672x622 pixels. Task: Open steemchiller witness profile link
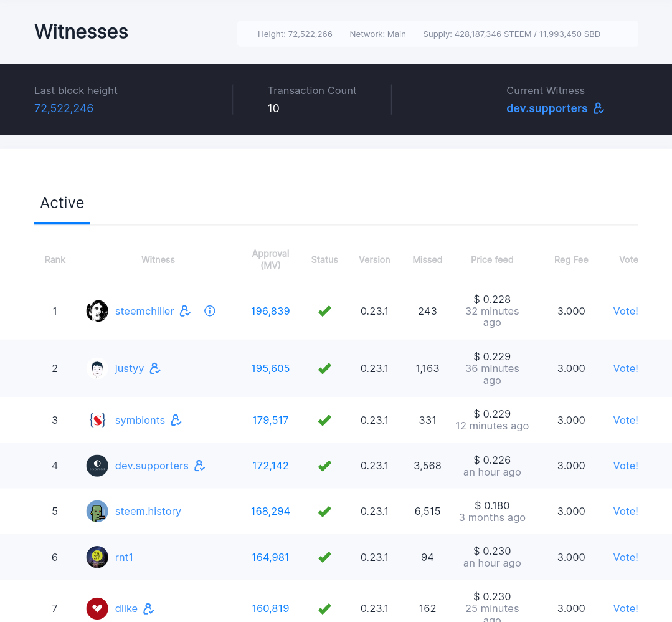144,311
